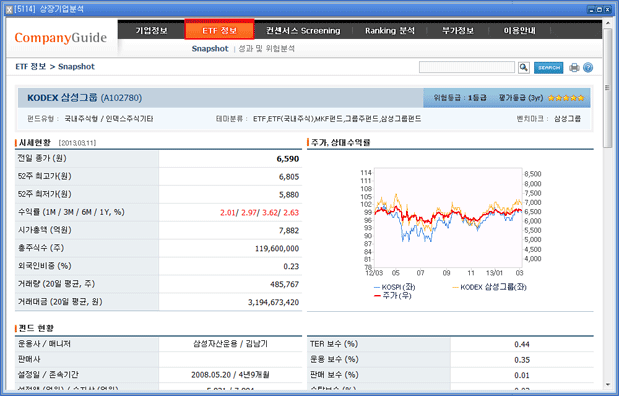Click the 운용사 / 매니저 row label

pos(44,344)
